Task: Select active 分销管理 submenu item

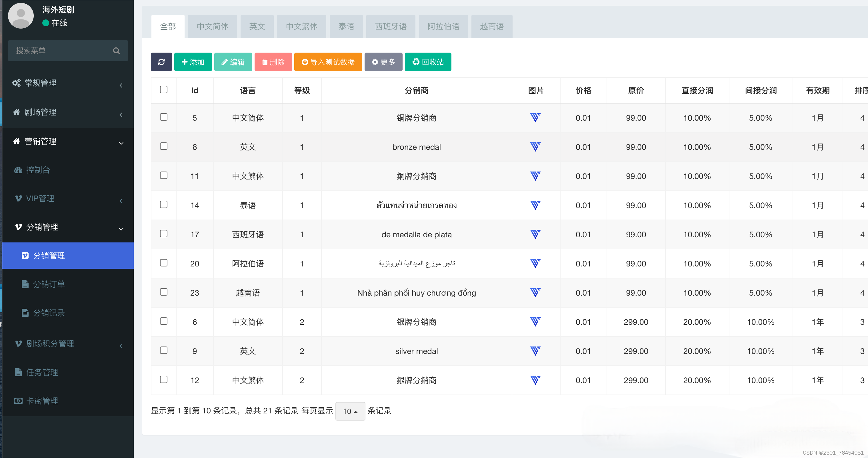Action: [x=68, y=256]
